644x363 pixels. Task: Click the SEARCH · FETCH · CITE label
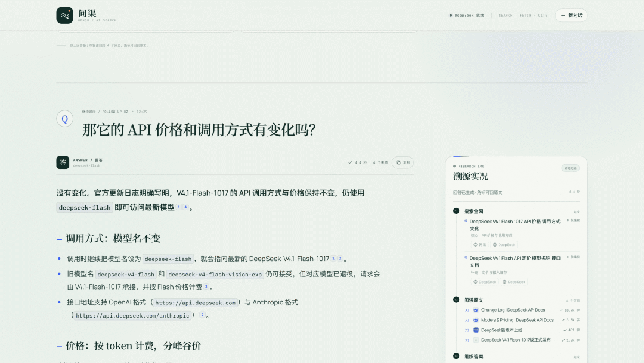click(x=523, y=15)
